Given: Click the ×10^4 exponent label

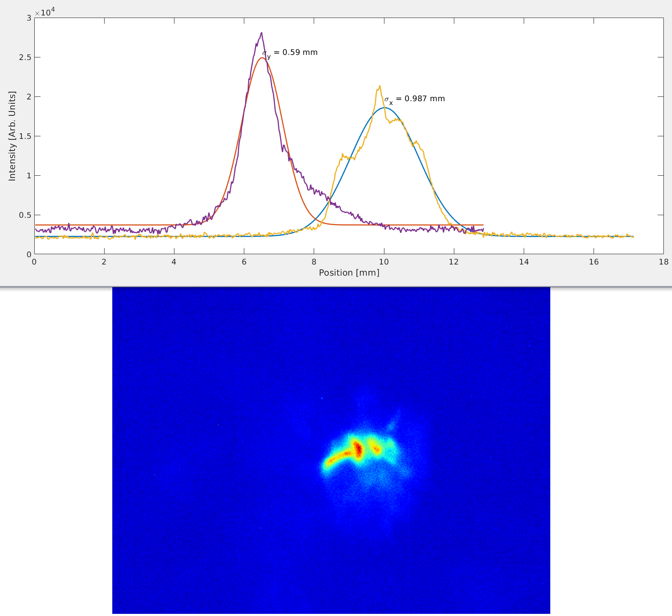Looking at the screenshot, I should point(45,12).
